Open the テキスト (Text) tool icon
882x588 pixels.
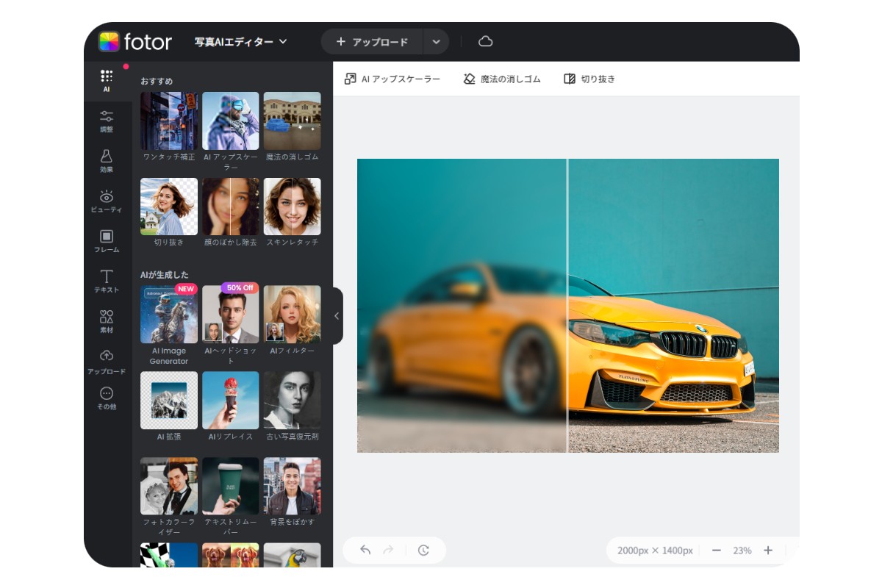107,277
